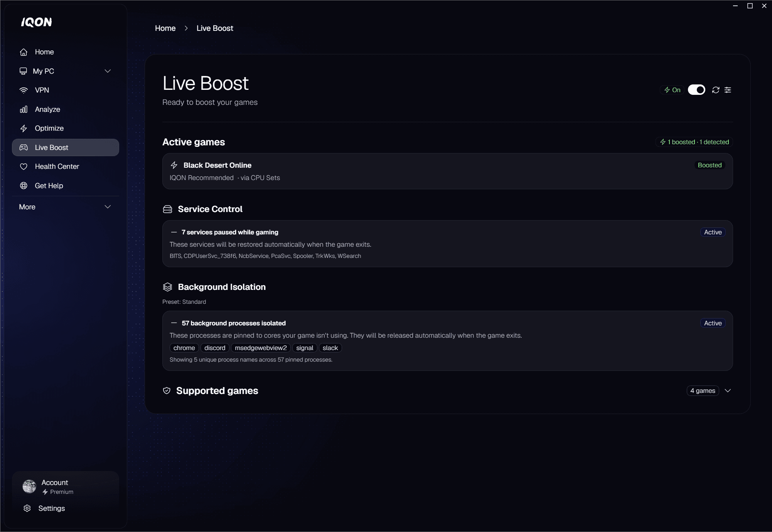
Task: Open the Optimize page
Action: click(x=66, y=128)
